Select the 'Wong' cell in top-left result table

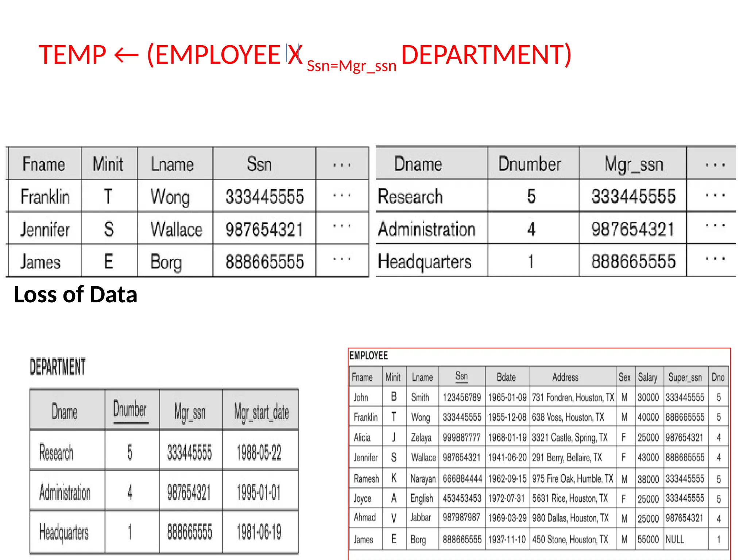click(170, 197)
